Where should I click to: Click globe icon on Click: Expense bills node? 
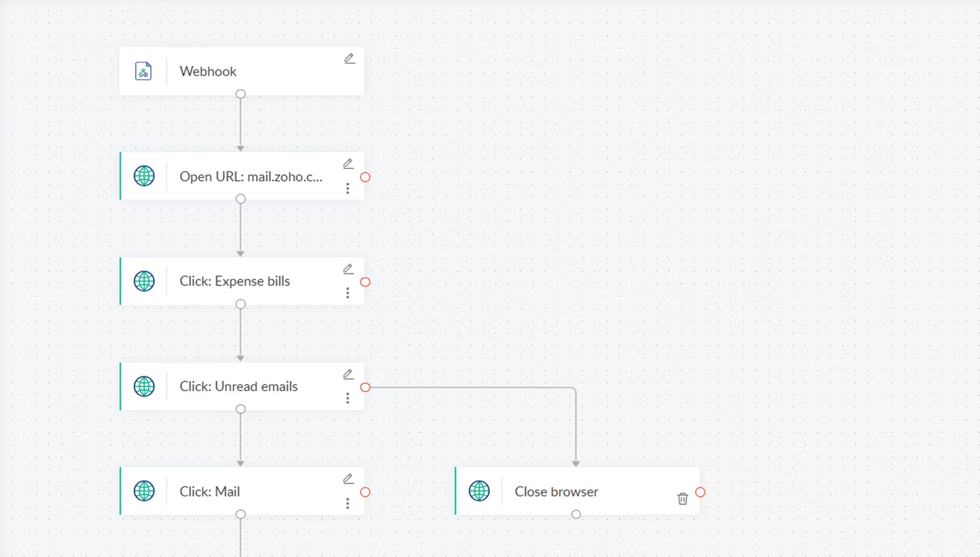[x=143, y=281]
